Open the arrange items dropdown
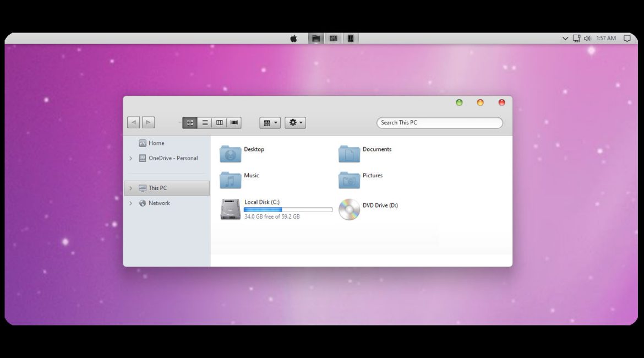 (270, 123)
